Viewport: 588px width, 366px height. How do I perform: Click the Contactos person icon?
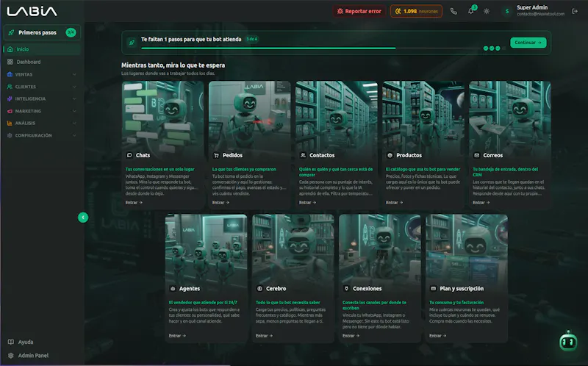(303, 155)
